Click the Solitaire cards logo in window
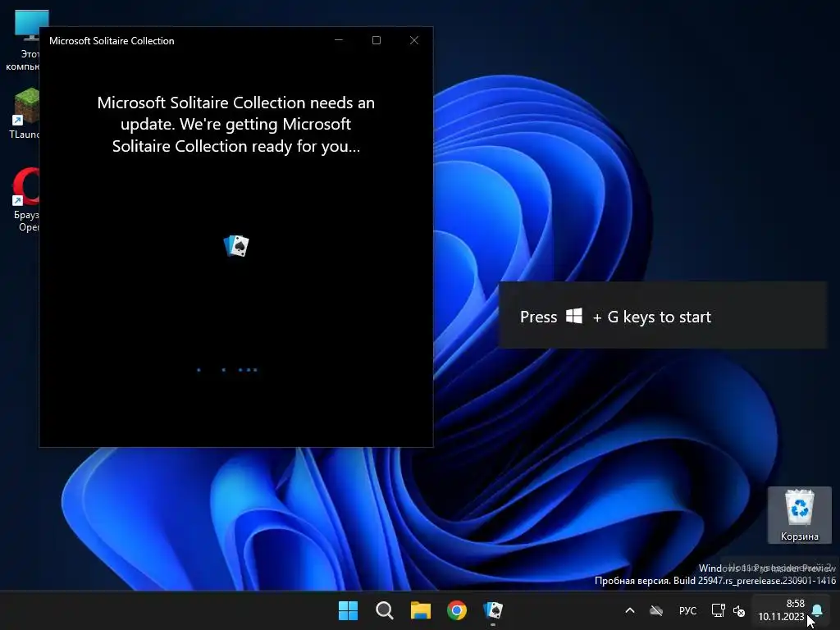 coord(236,246)
